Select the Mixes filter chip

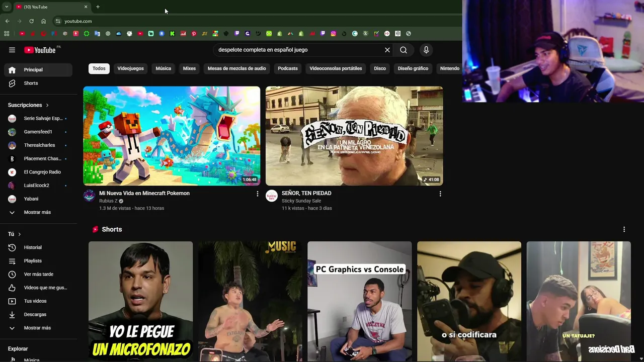(x=189, y=68)
